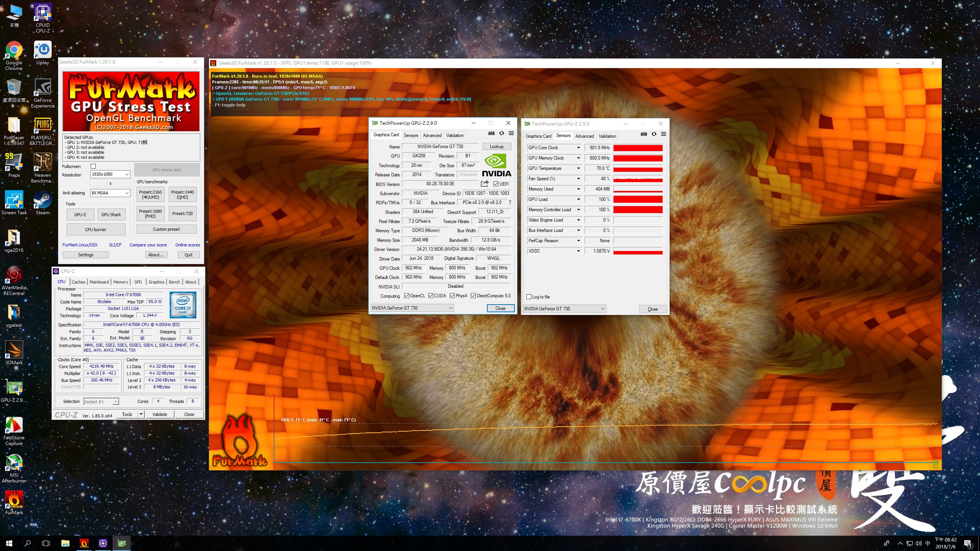Click the GPU Core Clock red sensor graph

pos(638,148)
